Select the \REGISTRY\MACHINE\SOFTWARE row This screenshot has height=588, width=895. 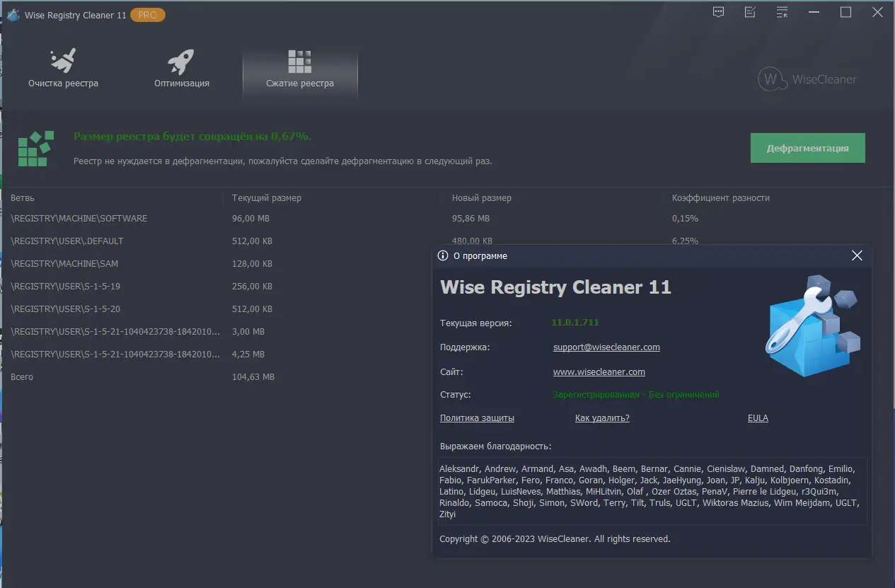(x=79, y=218)
